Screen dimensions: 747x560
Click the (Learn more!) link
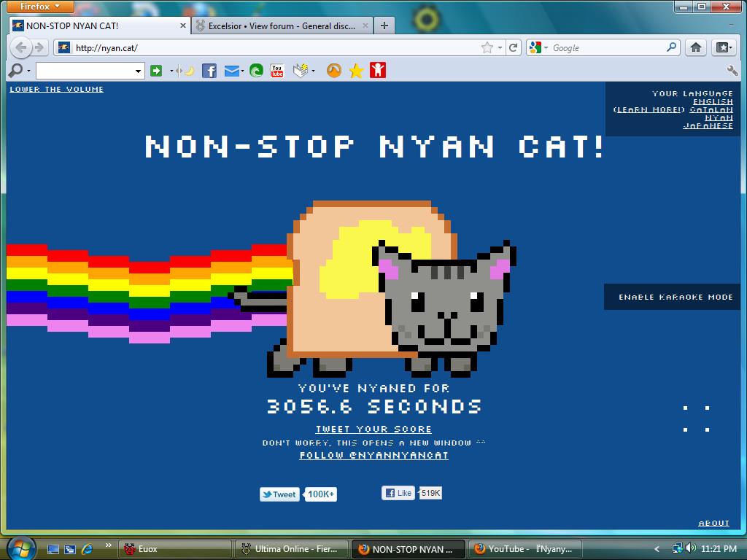(649, 109)
